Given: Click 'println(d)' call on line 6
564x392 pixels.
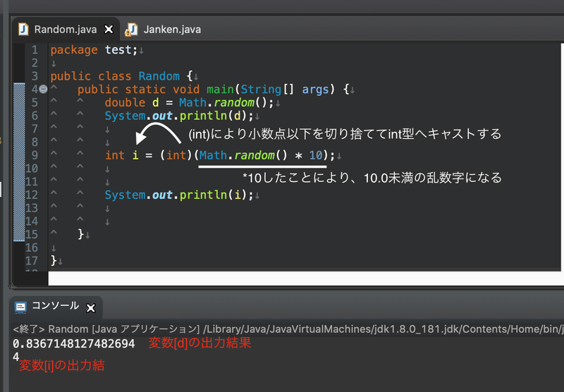Looking at the screenshot, I should pyautogui.click(x=214, y=116).
